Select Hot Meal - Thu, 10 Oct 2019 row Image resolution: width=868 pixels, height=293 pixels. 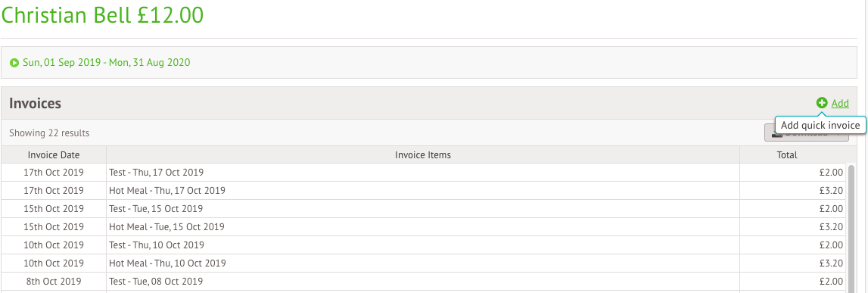pos(424,263)
